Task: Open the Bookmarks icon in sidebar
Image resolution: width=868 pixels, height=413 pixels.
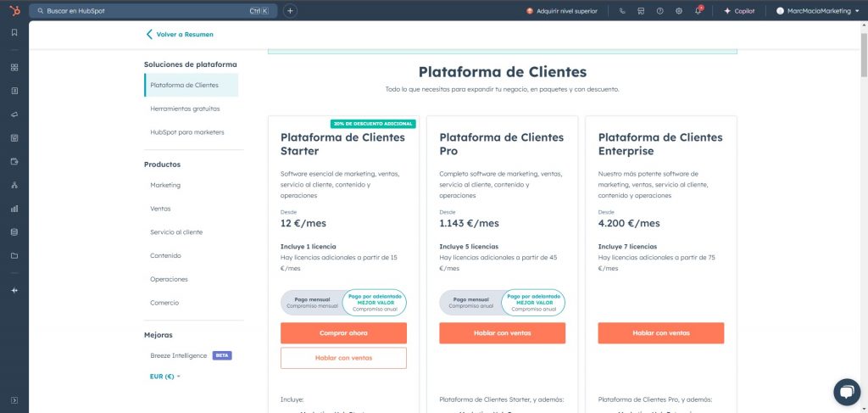Action: (x=14, y=33)
